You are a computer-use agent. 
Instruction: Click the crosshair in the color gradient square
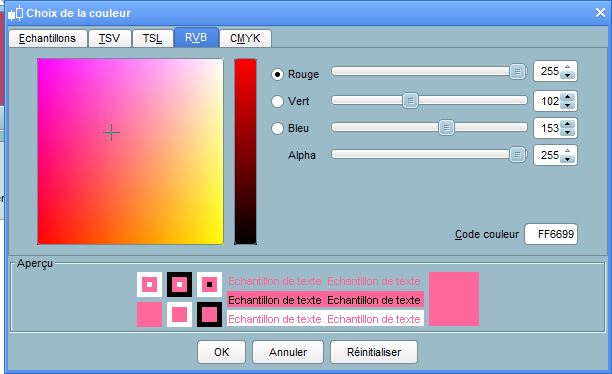(112, 133)
